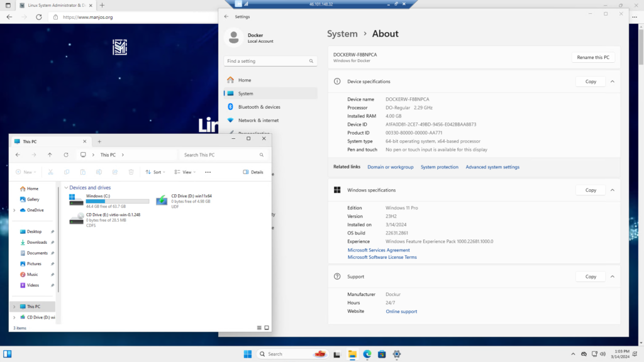Select Documents in File Explorer navigation pane
The height and width of the screenshot is (362, 644).
tap(37, 253)
